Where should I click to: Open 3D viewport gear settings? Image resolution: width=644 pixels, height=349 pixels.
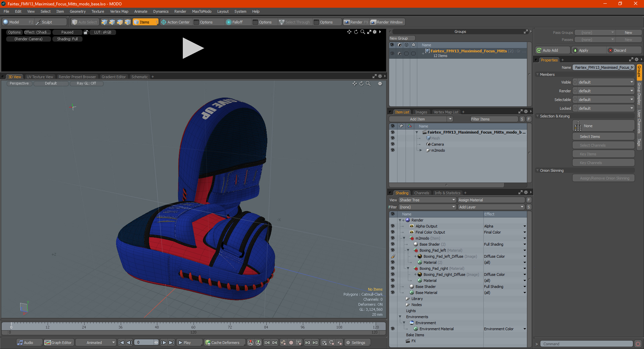click(x=380, y=84)
